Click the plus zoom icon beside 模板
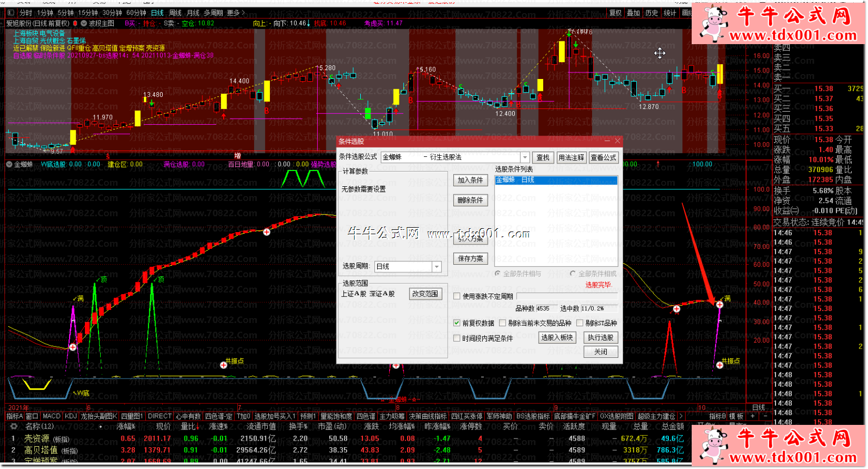The width and height of the screenshot is (868, 469). coord(753,416)
